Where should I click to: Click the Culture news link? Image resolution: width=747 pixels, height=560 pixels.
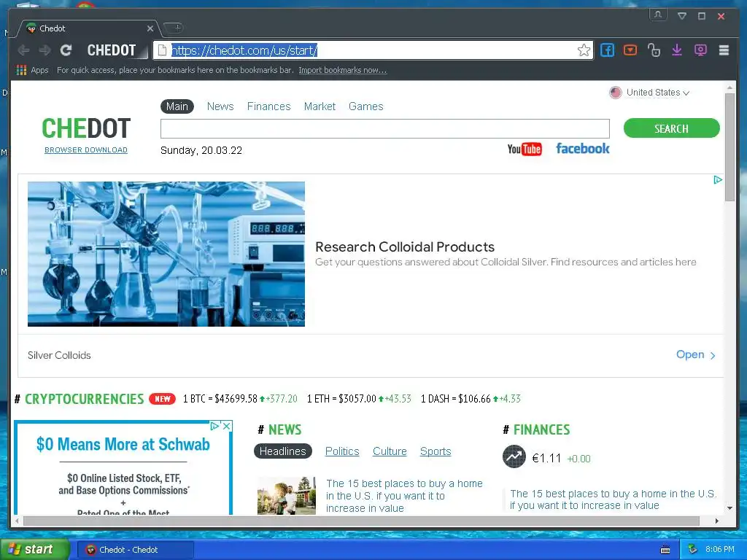click(390, 451)
